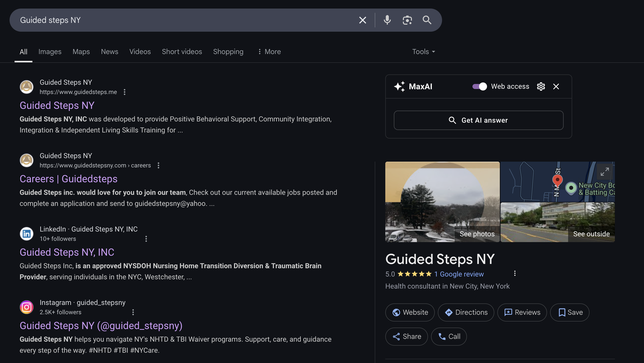Toggle the MaxAI Web access switch
This screenshot has height=363, width=644.
click(479, 86)
